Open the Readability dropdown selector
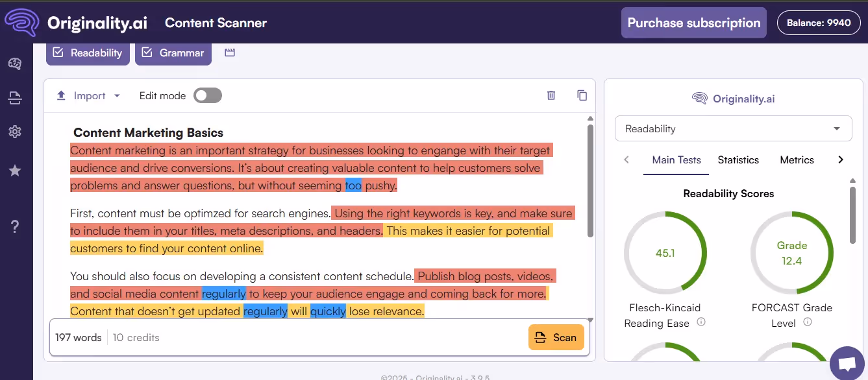The image size is (868, 380). coord(733,128)
